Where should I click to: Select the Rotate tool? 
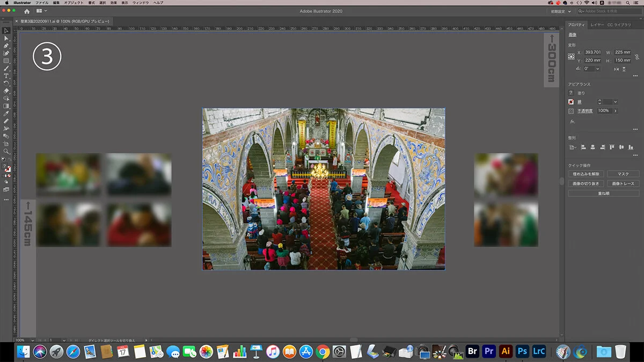(x=6, y=84)
